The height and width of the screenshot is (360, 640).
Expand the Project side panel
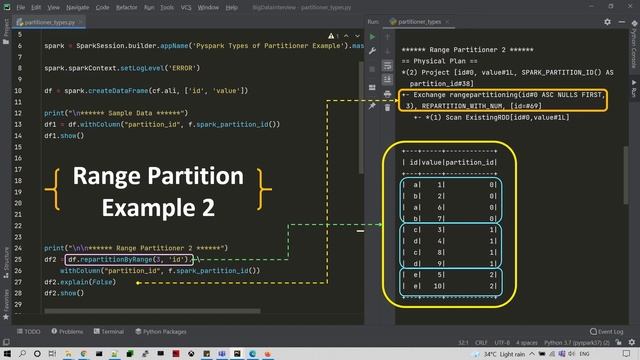pos(6,32)
